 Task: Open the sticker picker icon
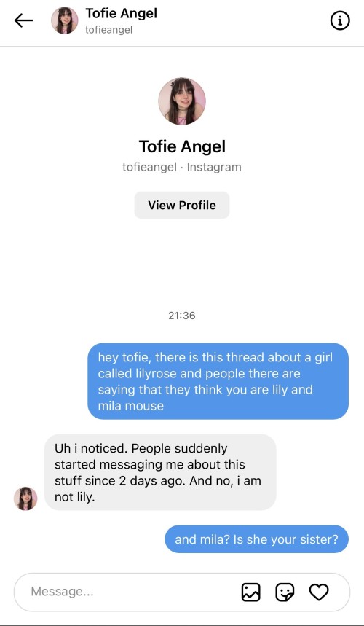coord(285,592)
